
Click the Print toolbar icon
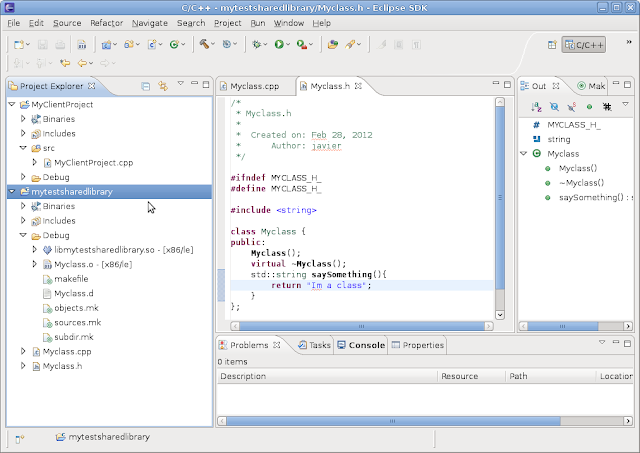(x=60, y=44)
